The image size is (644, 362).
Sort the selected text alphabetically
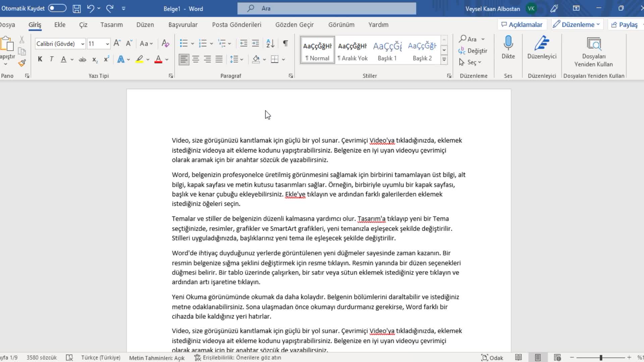point(270,43)
